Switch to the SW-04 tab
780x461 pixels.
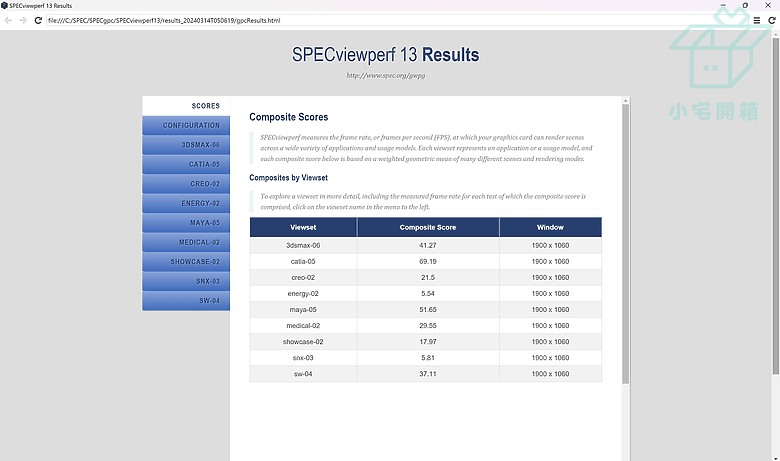point(186,300)
